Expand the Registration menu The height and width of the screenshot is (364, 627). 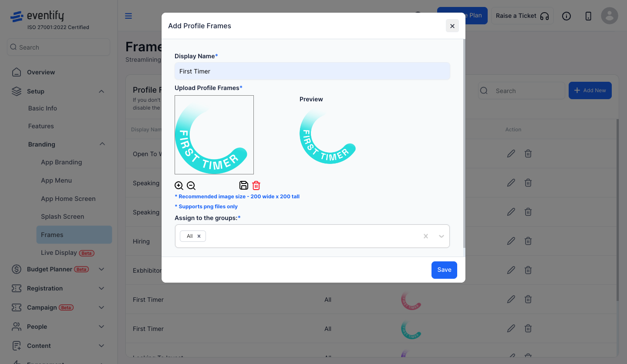click(x=101, y=288)
